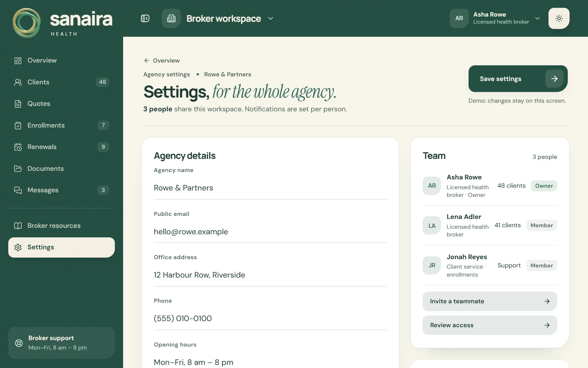The width and height of the screenshot is (588, 368).
Task: Click the Broker support card
Action: coord(62,343)
